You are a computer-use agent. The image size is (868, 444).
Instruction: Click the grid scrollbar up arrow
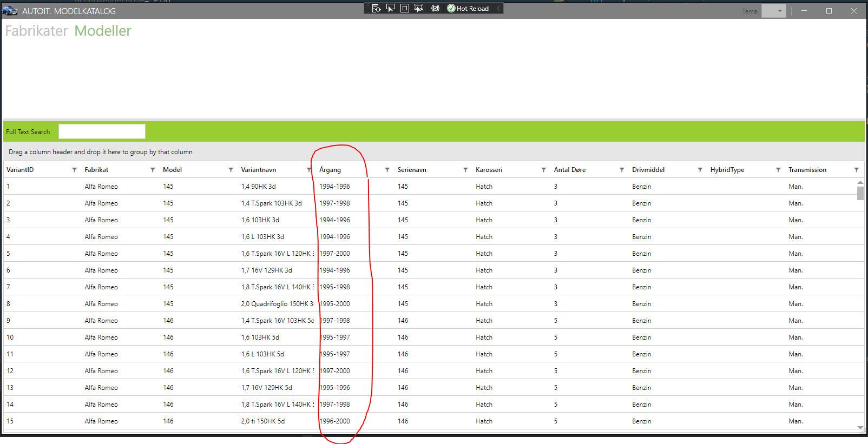click(x=860, y=182)
